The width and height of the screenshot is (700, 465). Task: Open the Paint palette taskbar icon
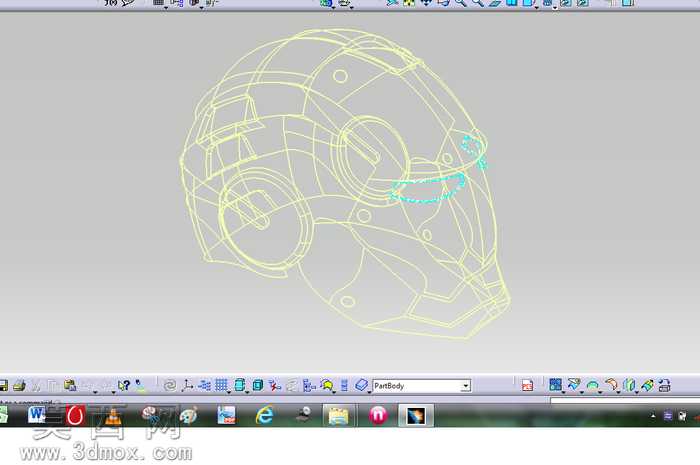(x=188, y=416)
